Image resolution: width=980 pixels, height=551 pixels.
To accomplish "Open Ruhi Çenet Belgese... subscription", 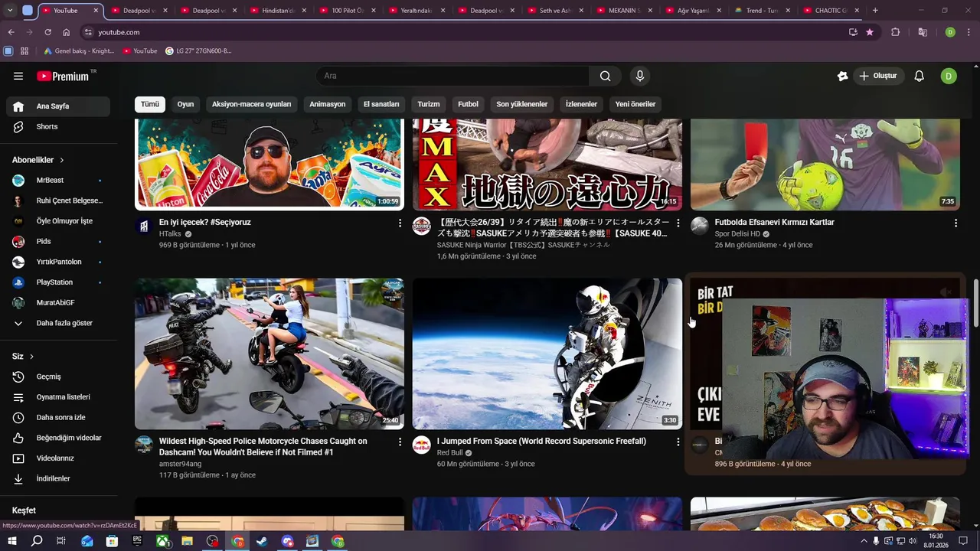I will click(58, 201).
